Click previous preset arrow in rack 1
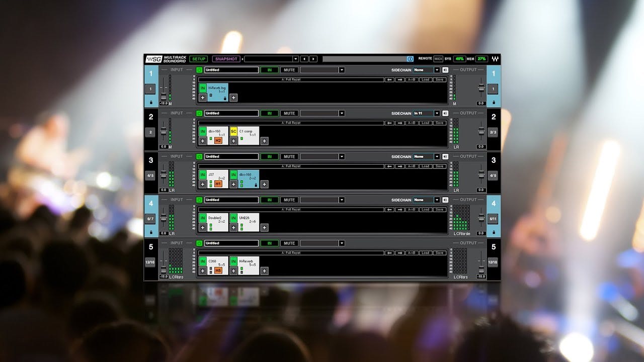Screen dimensions: 644x362 click(x=390, y=79)
